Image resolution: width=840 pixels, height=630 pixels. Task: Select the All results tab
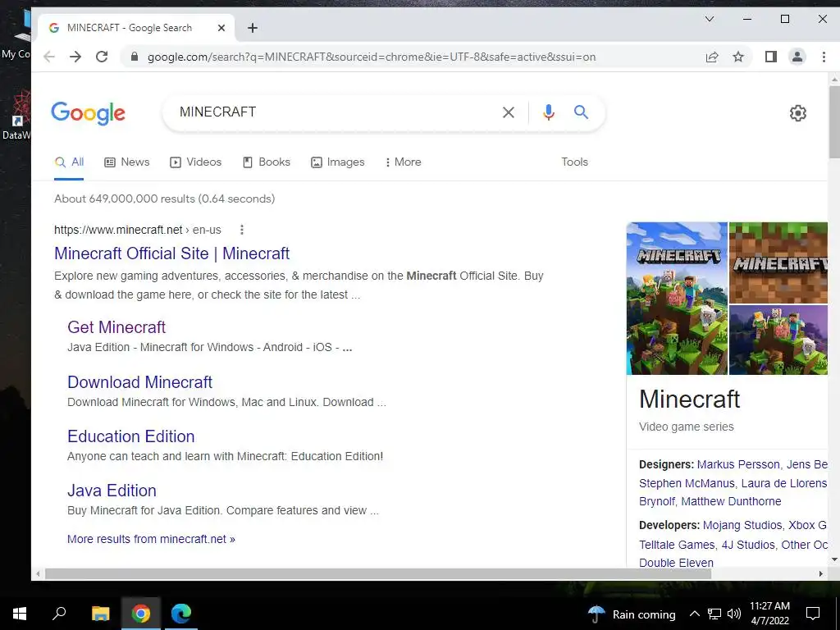[x=70, y=162]
